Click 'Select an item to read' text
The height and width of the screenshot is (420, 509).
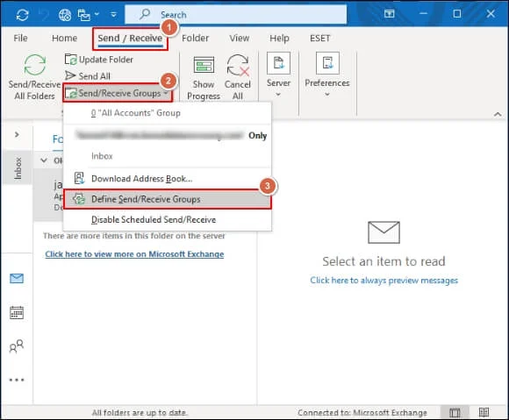coord(384,261)
